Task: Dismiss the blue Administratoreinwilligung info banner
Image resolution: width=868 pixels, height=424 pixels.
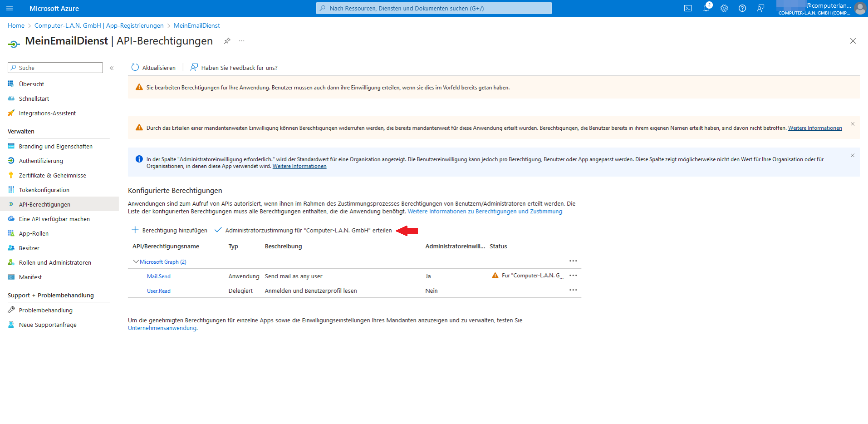Action: click(853, 155)
